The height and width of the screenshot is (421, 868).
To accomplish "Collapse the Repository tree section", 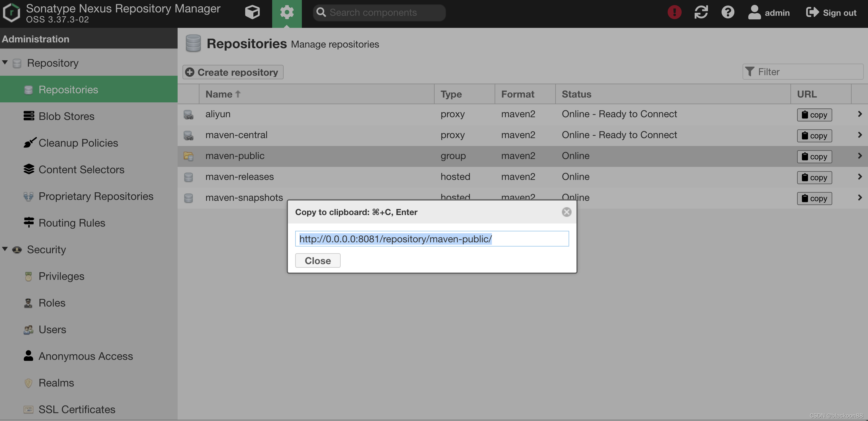I will pos(5,63).
